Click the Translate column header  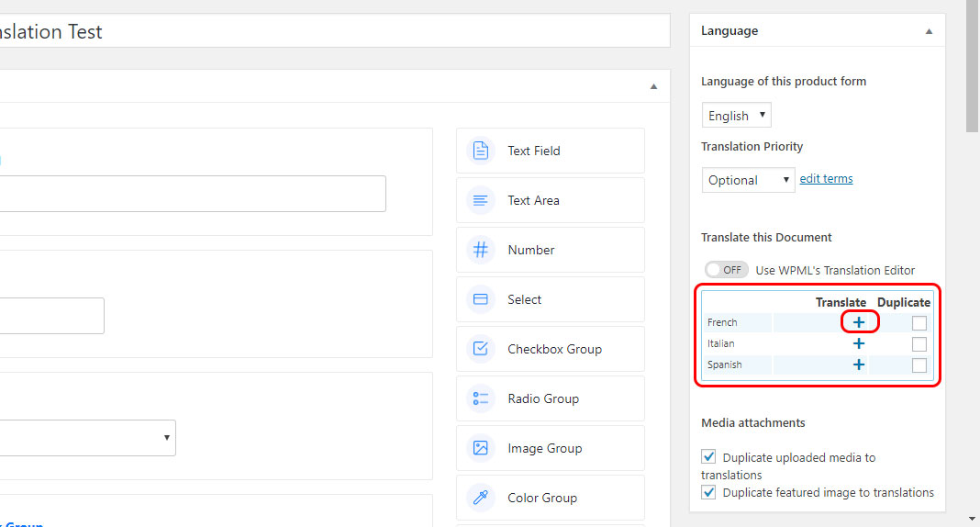[841, 303]
